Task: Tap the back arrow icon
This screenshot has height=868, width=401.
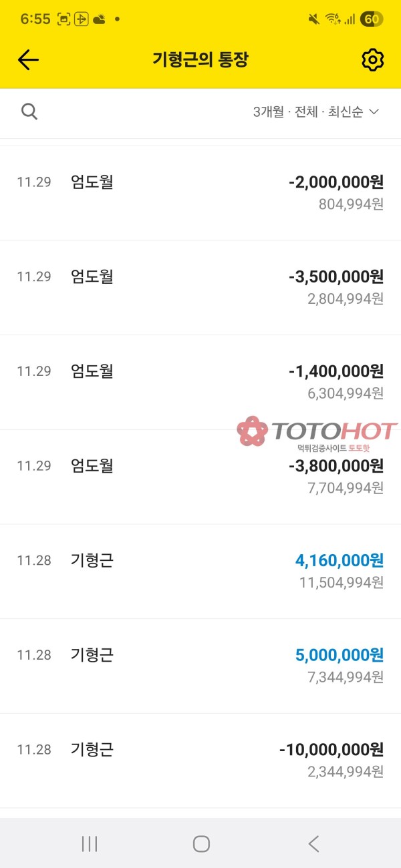Action: pos(28,60)
